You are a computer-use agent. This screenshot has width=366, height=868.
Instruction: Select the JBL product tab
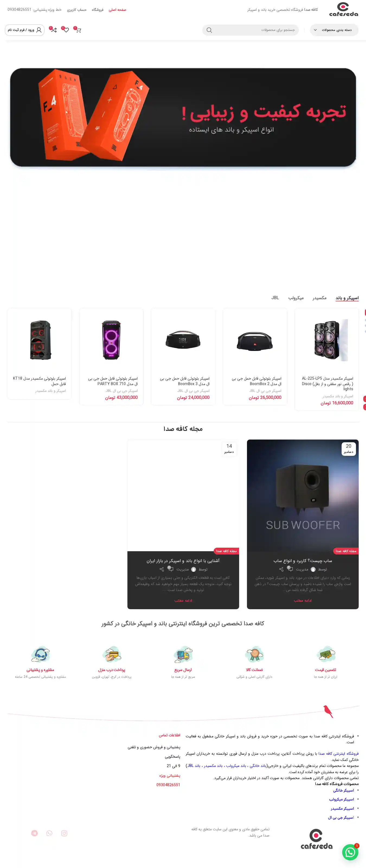tap(275, 298)
